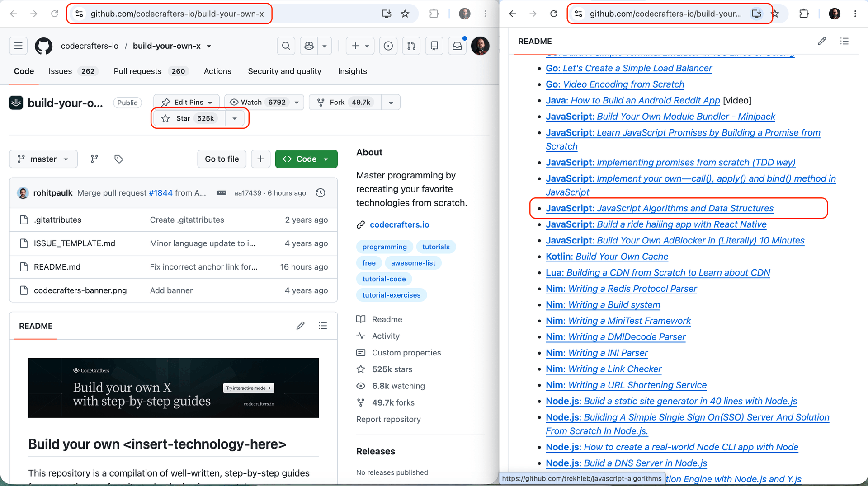The width and height of the screenshot is (868, 486).
Task: Star the build-your-own-x repository
Action: click(x=189, y=118)
